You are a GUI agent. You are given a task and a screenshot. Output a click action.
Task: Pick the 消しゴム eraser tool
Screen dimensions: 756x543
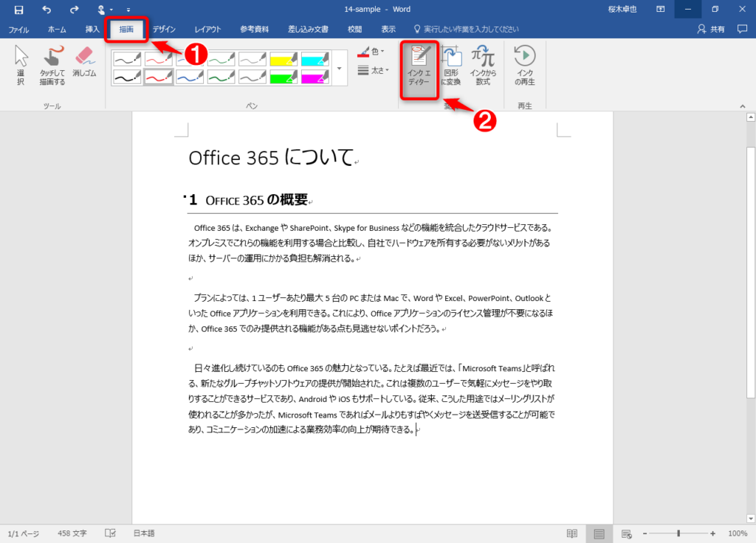pos(84,61)
